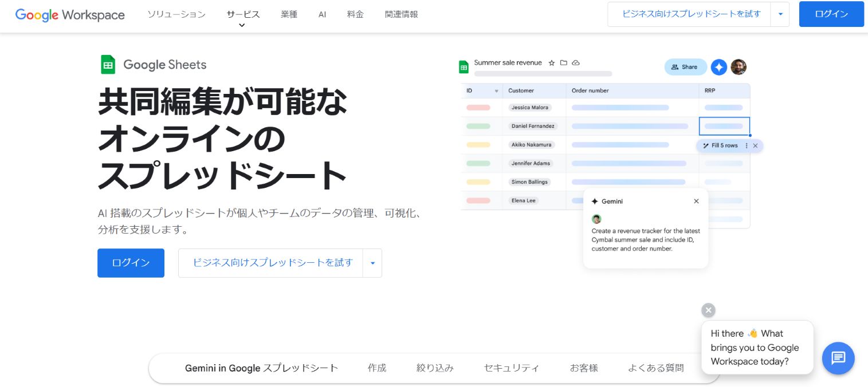Open dropdown arrow beside hero ビジネス向けスプレッドシートを試す
This screenshot has height=387, width=868.
(x=372, y=263)
